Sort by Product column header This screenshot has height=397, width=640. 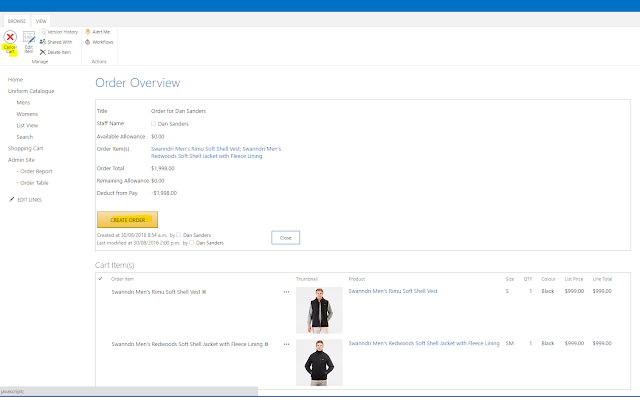(357, 279)
